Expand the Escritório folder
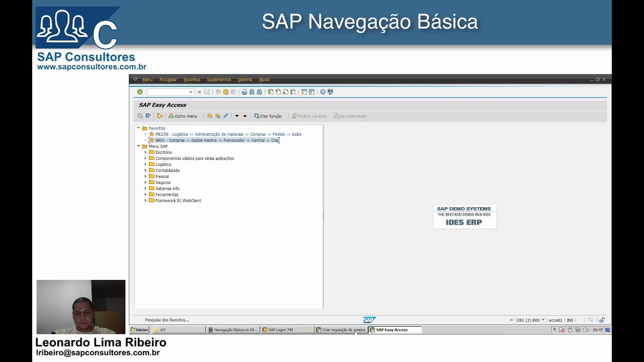This screenshot has width=644, height=362. click(x=145, y=152)
